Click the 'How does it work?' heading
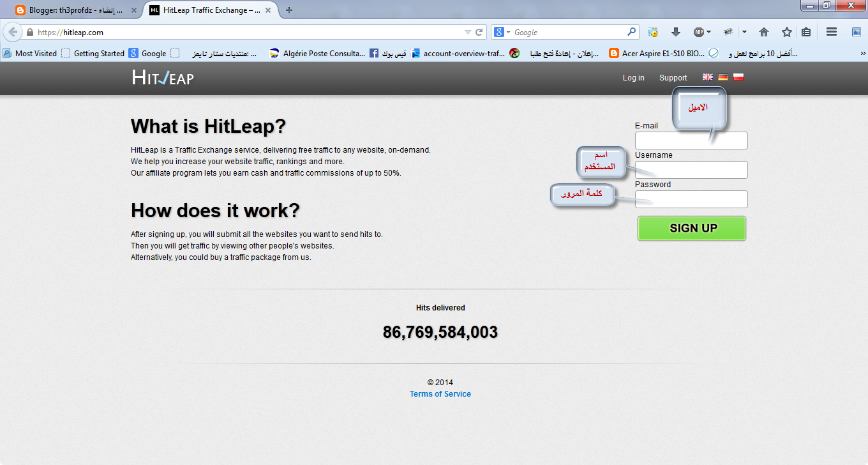This screenshot has height=465, width=868. coord(215,210)
